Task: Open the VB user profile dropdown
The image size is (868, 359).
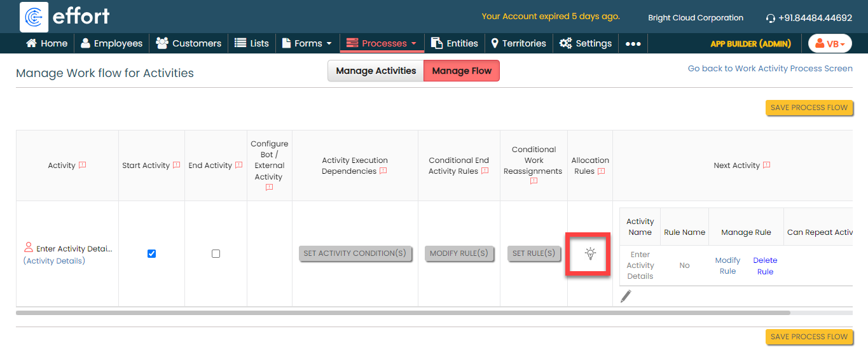Action: 829,43
